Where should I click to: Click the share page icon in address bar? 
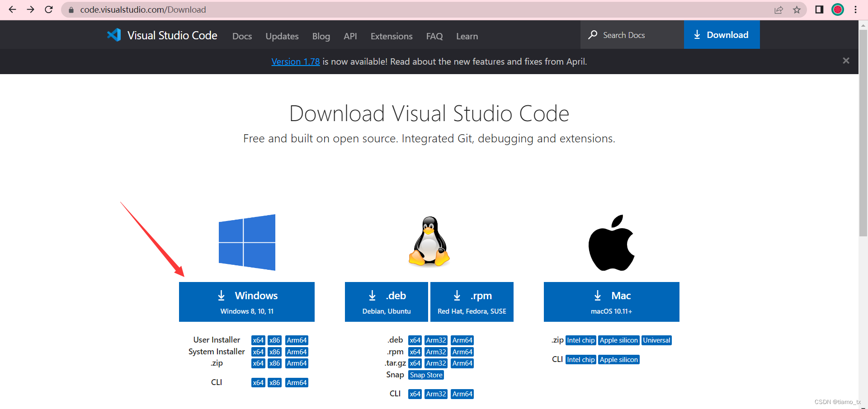(778, 10)
